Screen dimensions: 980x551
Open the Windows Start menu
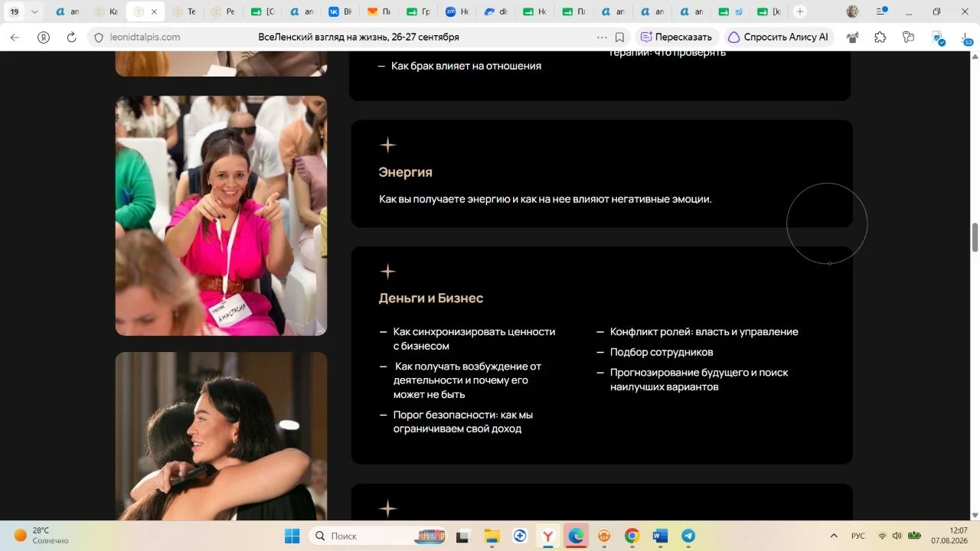[x=292, y=536]
